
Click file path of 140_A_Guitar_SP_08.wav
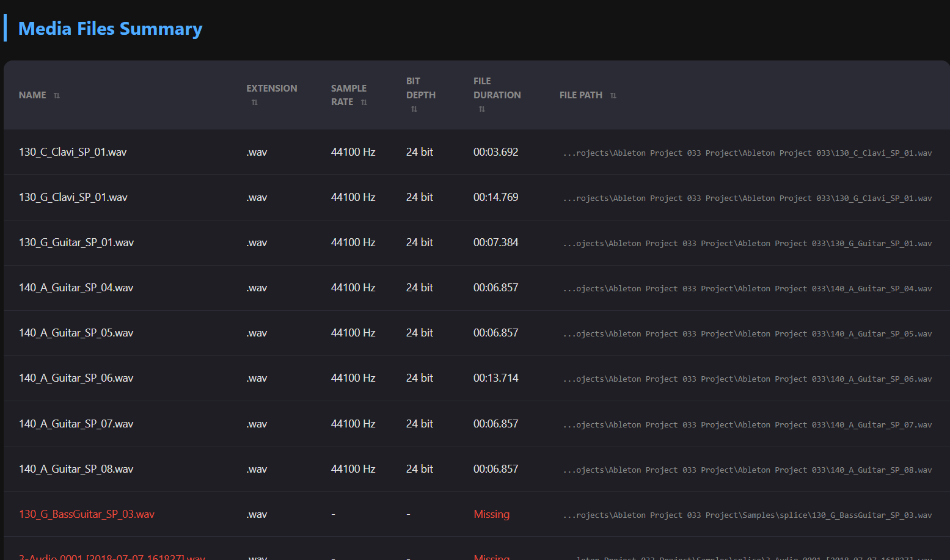click(x=747, y=470)
